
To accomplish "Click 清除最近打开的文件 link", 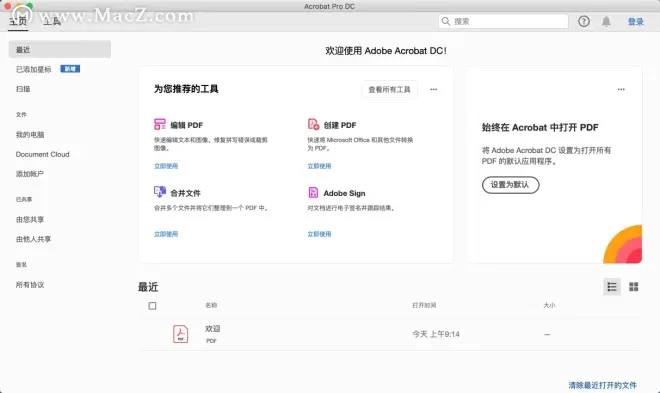I will click(602, 385).
